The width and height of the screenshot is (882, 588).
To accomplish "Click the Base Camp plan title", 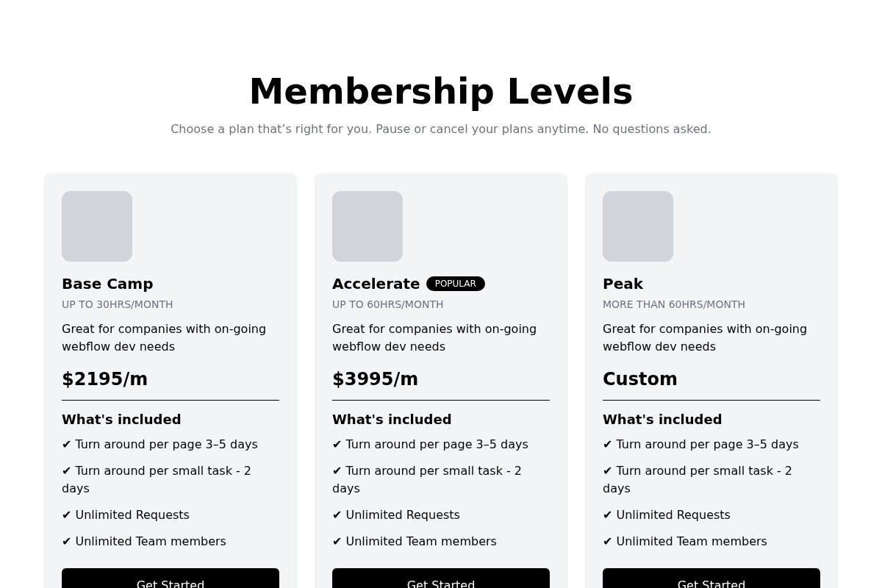I will [x=107, y=284].
